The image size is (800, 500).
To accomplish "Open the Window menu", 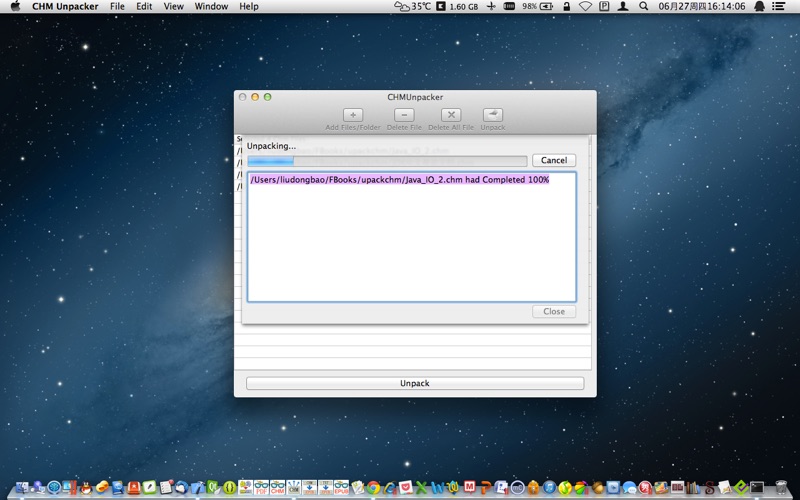I will pos(211,6).
